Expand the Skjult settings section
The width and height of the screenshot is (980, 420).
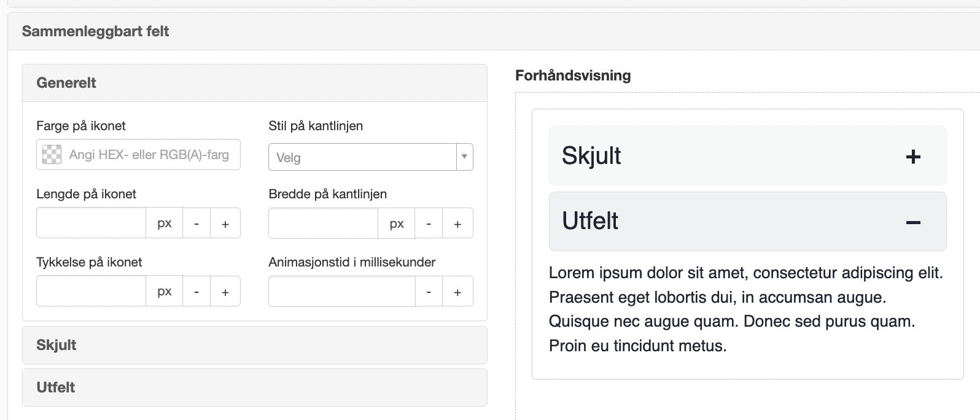255,345
